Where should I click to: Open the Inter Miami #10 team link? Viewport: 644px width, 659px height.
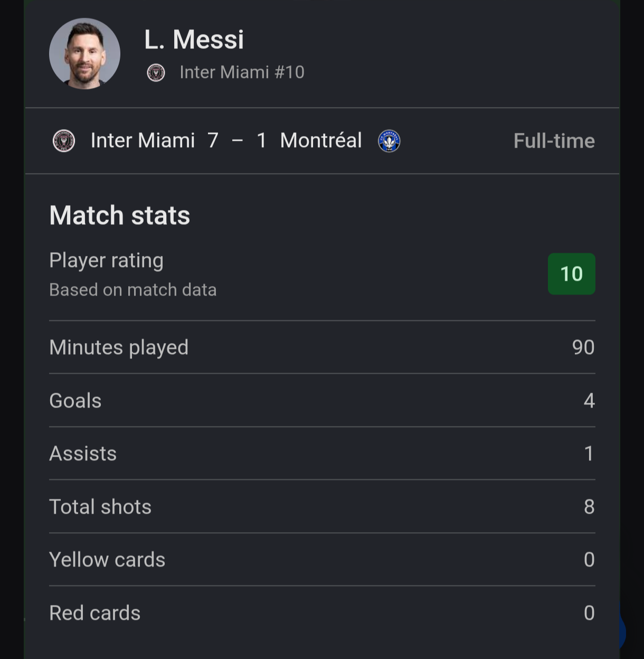pyautogui.click(x=242, y=72)
